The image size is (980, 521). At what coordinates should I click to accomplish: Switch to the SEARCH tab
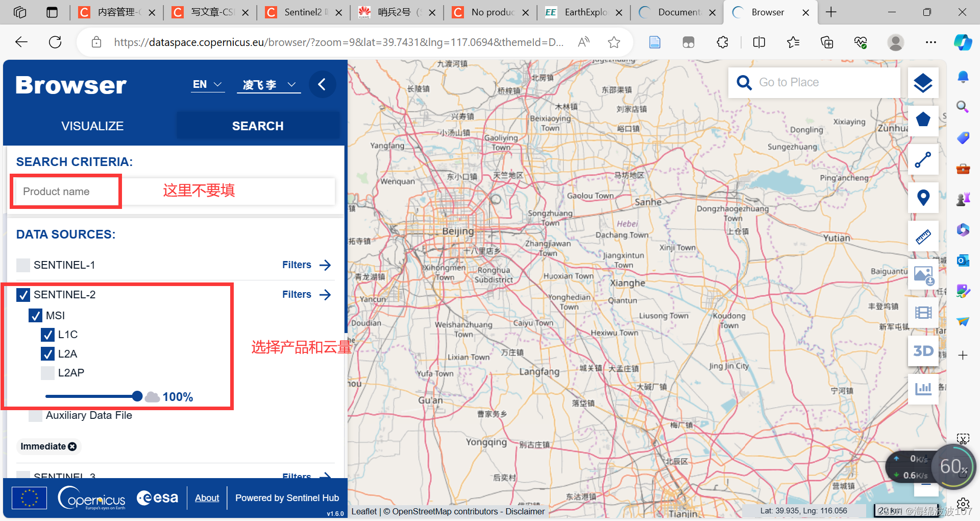click(258, 126)
